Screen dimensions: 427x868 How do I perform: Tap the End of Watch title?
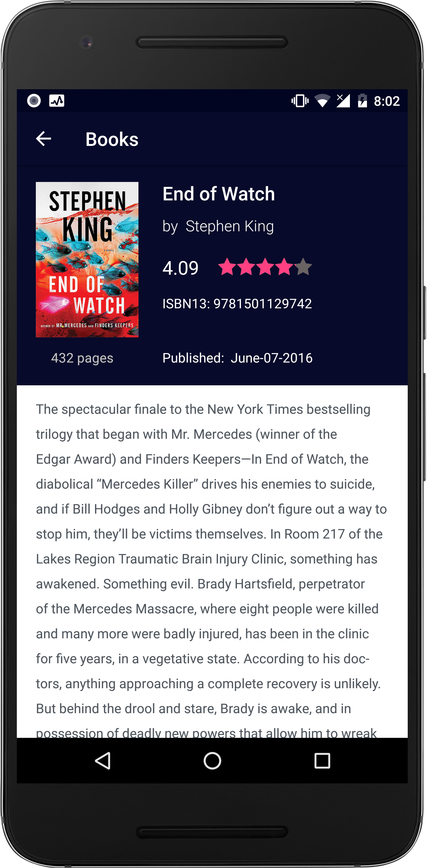point(219,194)
